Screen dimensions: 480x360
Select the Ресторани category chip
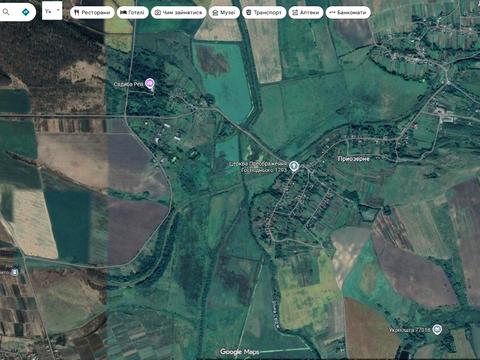pyautogui.click(x=92, y=13)
